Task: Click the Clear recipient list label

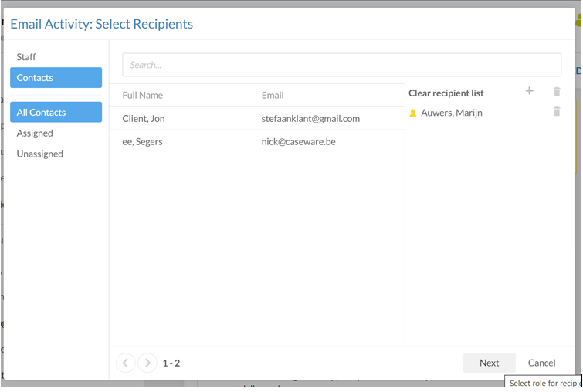Action: click(x=446, y=93)
